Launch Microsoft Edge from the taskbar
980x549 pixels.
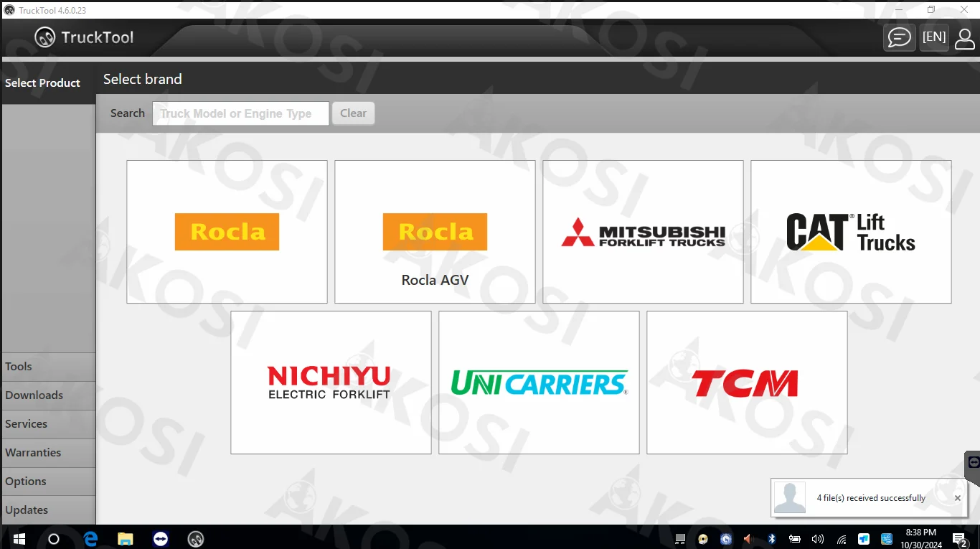(x=90, y=538)
